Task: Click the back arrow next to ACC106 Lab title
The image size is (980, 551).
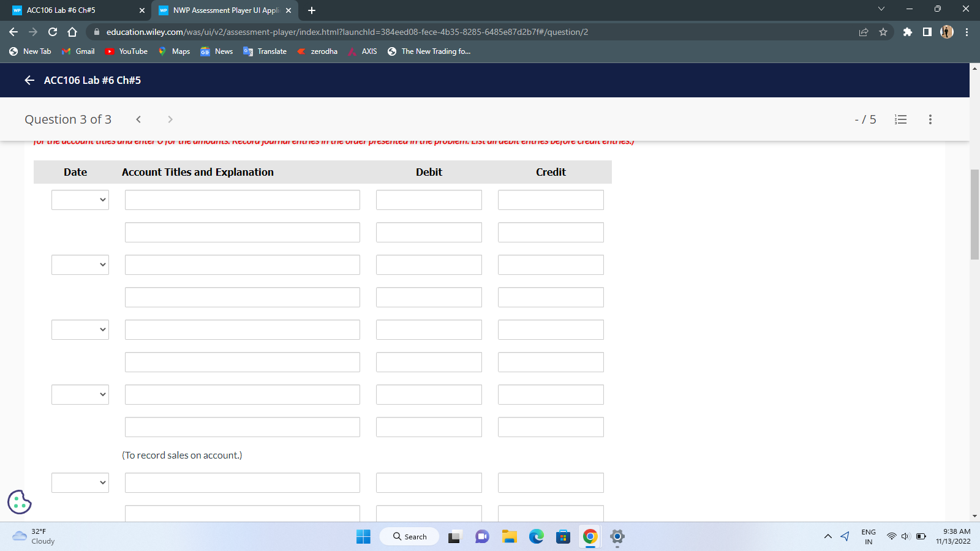Action: pos(29,80)
